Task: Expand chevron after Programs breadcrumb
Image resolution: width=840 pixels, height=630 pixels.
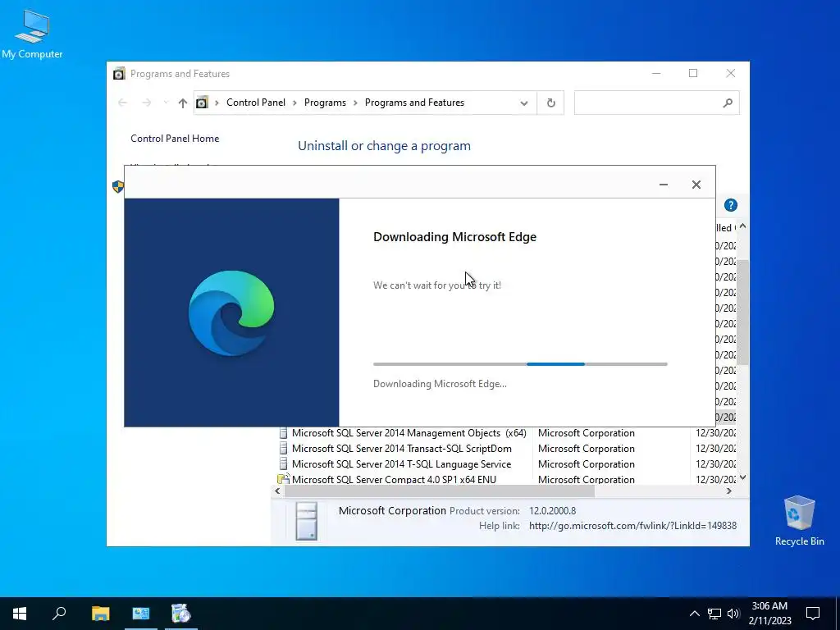Action: click(355, 103)
